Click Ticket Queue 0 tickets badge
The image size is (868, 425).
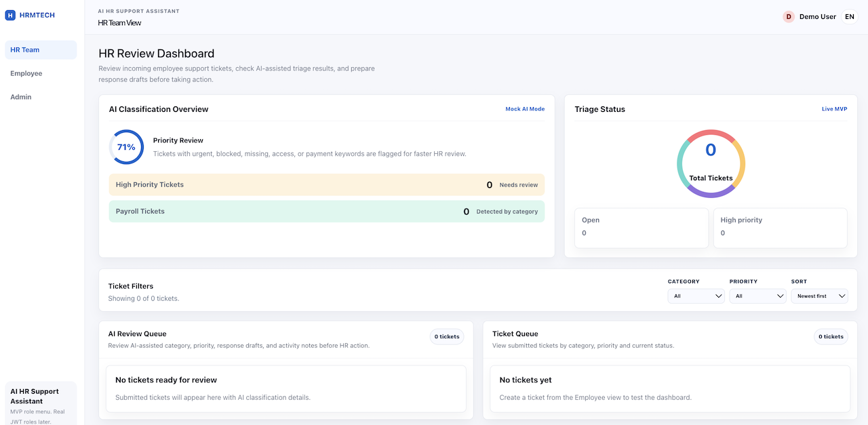831,336
